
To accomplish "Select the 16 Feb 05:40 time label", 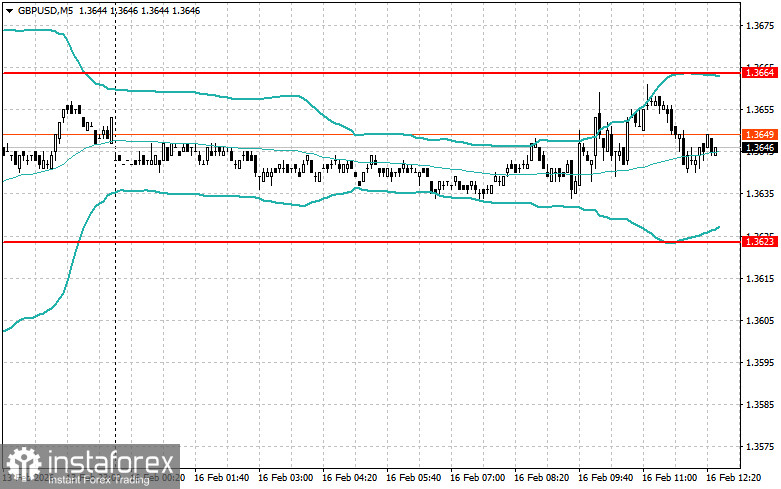I will pyautogui.click(x=413, y=478).
